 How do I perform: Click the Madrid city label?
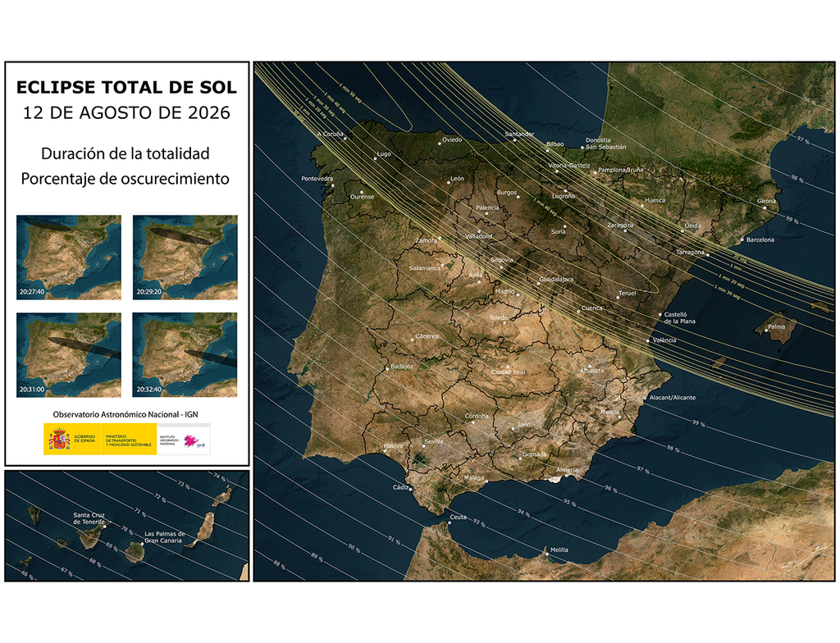(x=504, y=291)
